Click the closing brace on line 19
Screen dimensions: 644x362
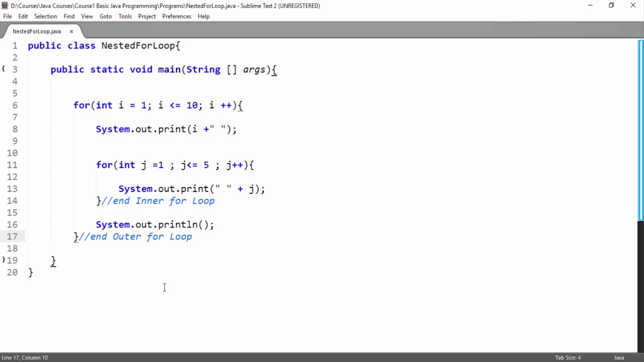[x=53, y=260]
